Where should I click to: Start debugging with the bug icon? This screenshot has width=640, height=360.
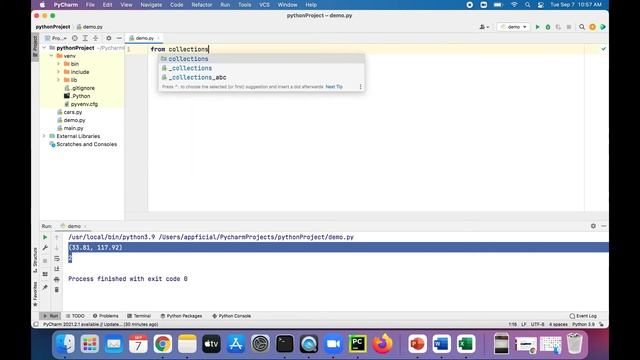[548, 27]
